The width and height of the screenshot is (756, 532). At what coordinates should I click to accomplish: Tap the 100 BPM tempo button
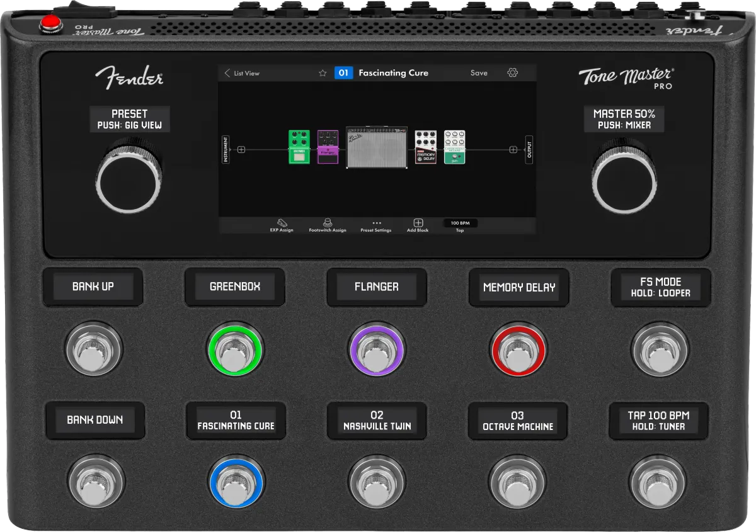[x=460, y=224]
